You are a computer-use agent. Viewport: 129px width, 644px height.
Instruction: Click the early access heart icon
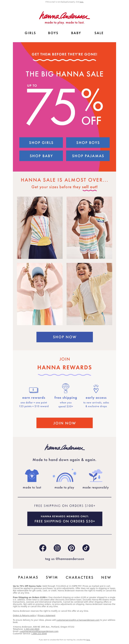[96, 389]
